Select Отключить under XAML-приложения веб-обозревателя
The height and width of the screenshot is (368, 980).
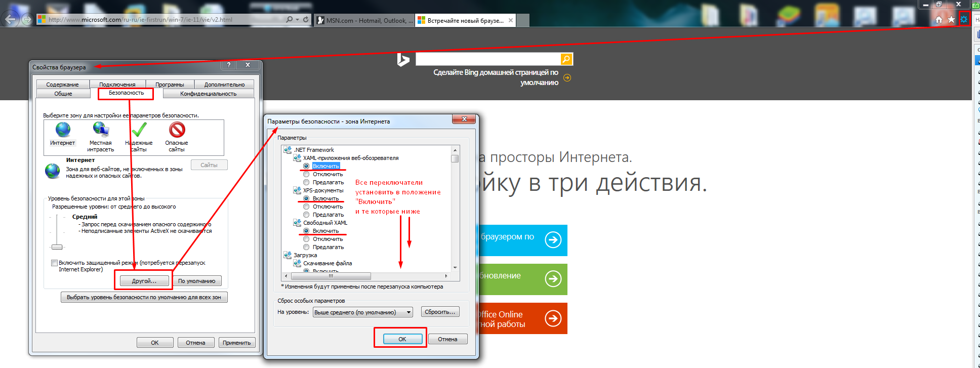tap(306, 174)
